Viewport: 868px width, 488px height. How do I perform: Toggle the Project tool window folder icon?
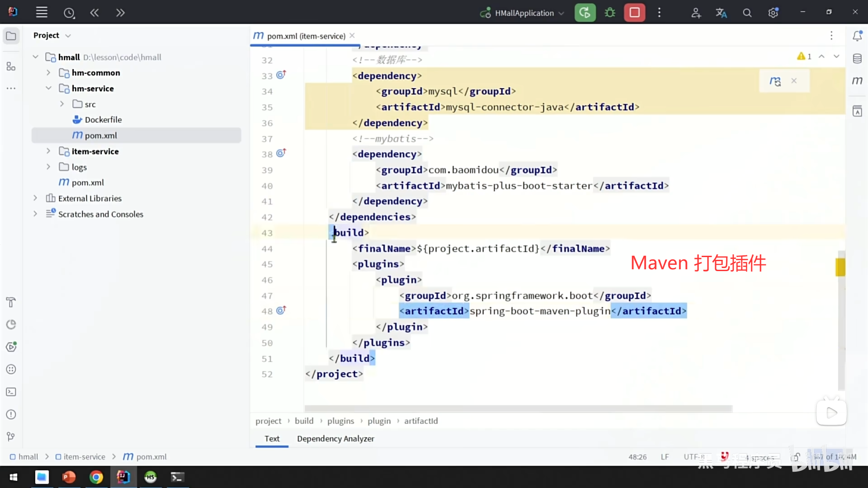coord(11,36)
